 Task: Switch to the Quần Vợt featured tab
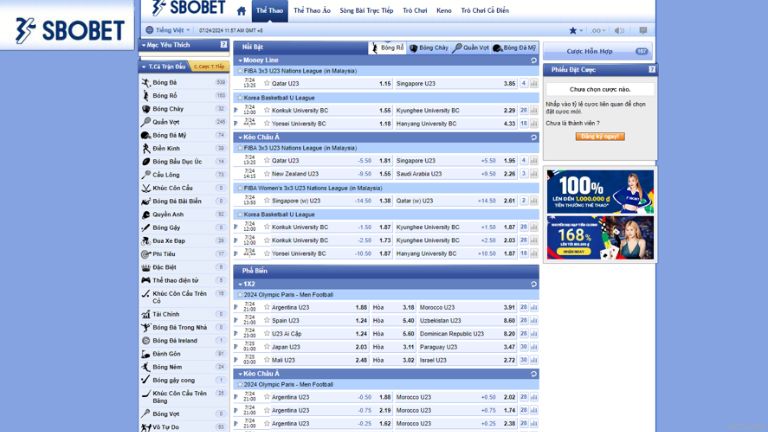point(471,48)
